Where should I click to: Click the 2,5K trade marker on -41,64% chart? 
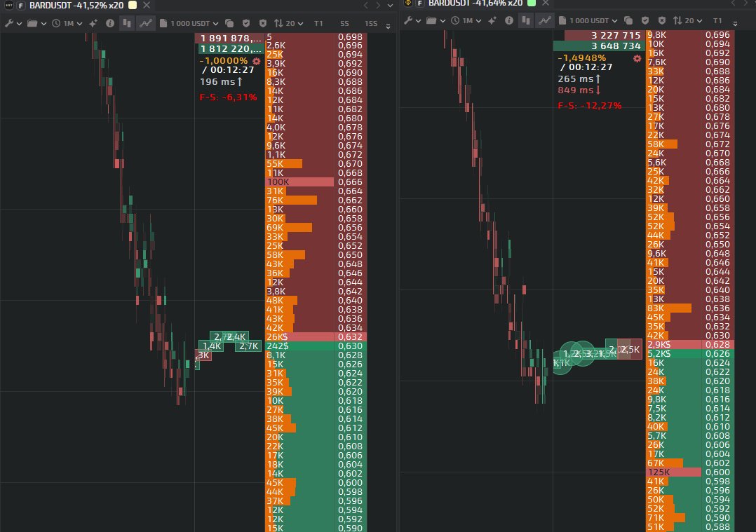[630, 349]
